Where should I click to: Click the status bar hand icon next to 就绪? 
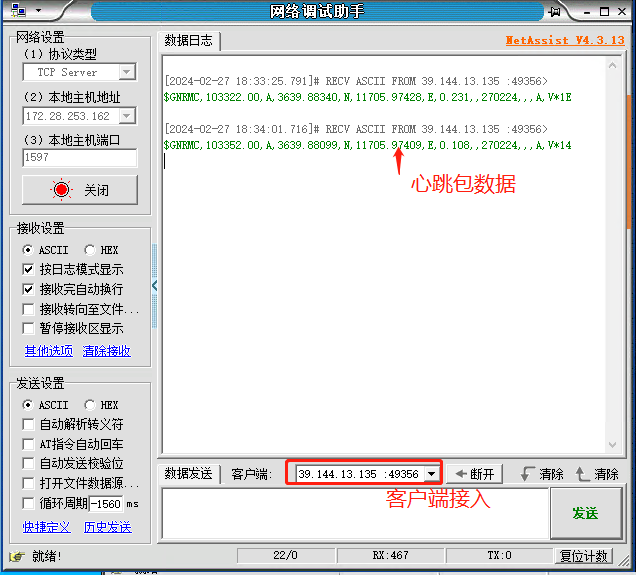(17, 556)
